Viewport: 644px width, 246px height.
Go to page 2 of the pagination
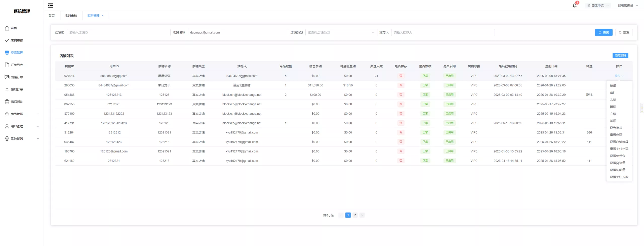click(355, 215)
